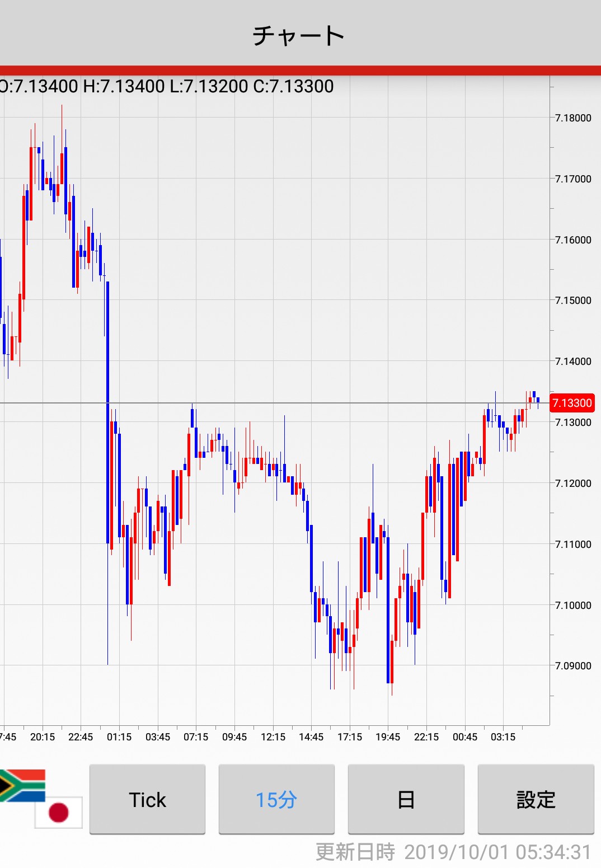Select the 07:15 time axis marker

pyautogui.click(x=196, y=737)
